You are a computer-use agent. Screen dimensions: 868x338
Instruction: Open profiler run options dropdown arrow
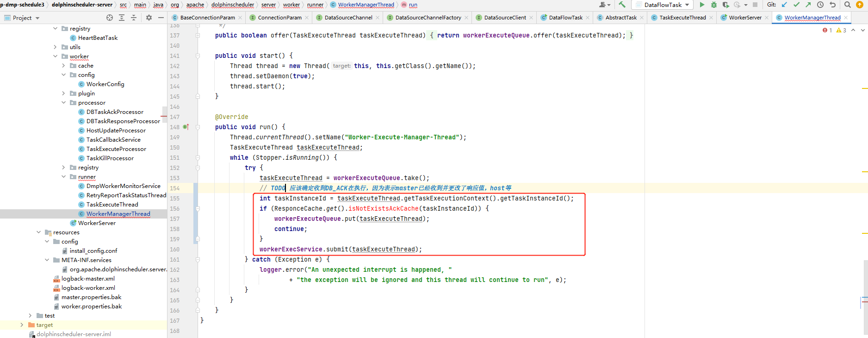pos(746,5)
